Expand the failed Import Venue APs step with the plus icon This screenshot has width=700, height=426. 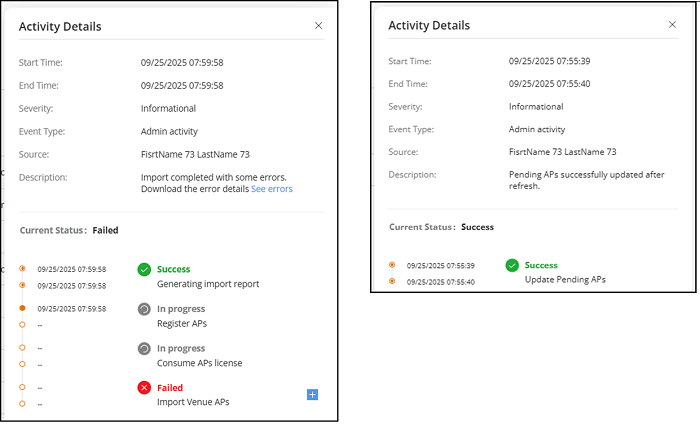point(312,395)
